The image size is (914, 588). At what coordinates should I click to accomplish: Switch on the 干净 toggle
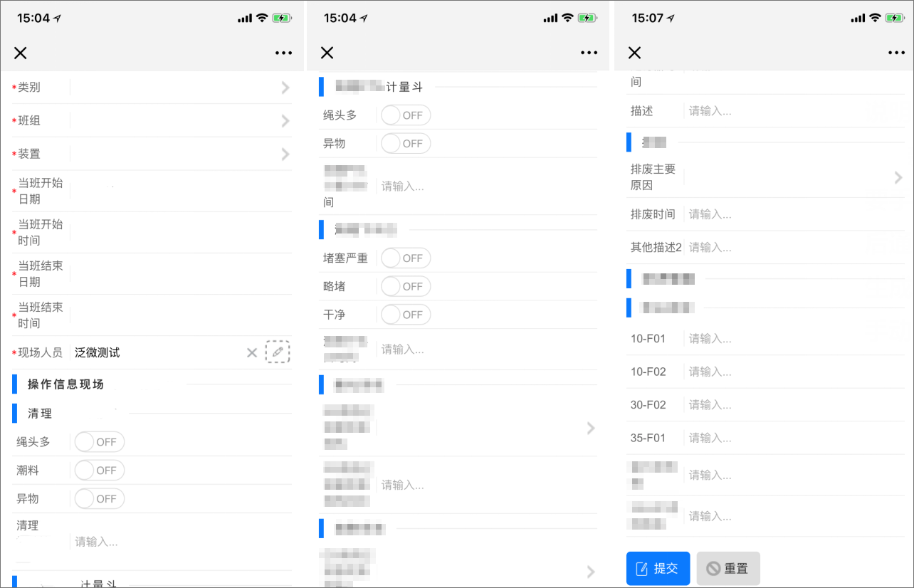406,315
